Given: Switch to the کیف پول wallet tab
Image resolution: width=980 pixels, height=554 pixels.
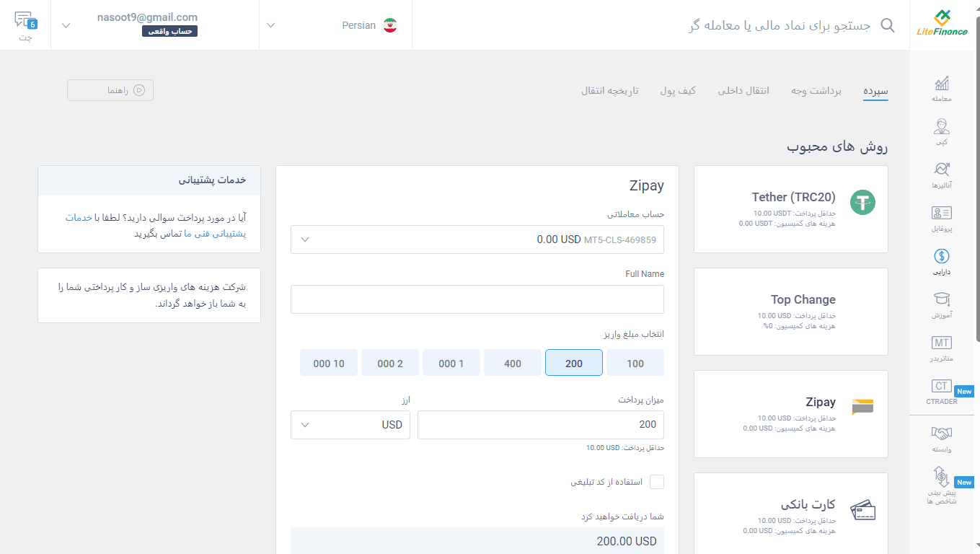Looking at the screenshot, I should tap(678, 91).
